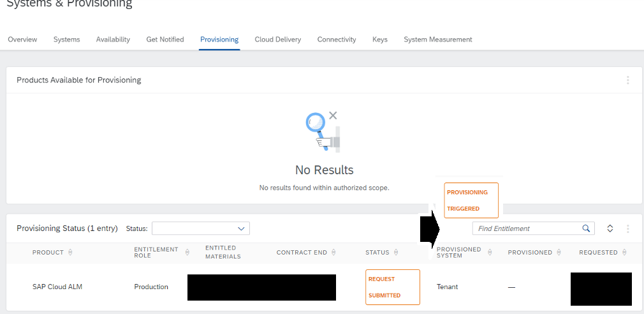Select the Provisioning tab
Viewport: 644px width, 314px height.
(x=219, y=40)
